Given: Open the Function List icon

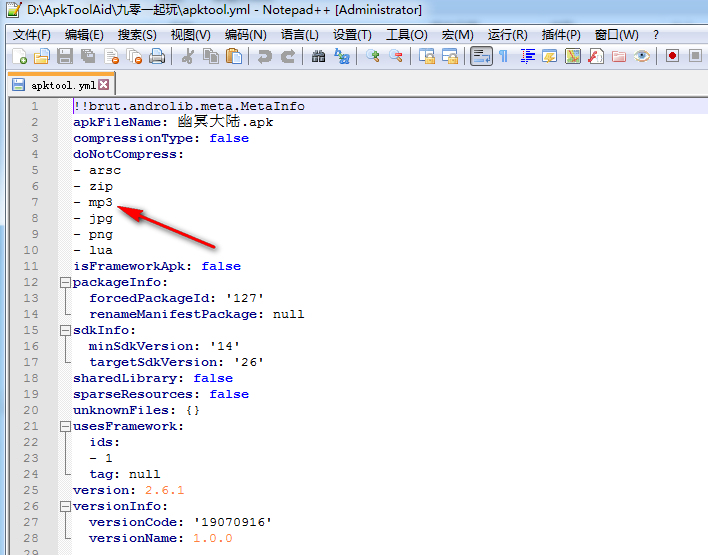Looking at the screenshot, I should pyautogui.click(x=596, y=56).
